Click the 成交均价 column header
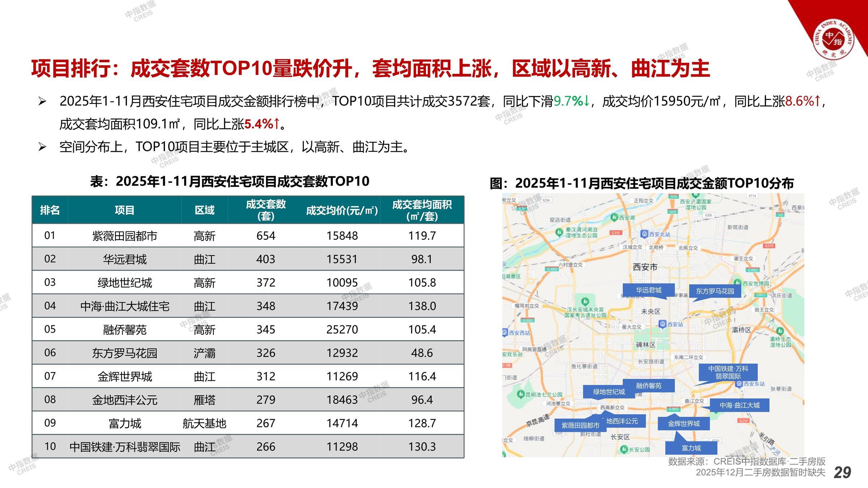 [x=342, y=211]
